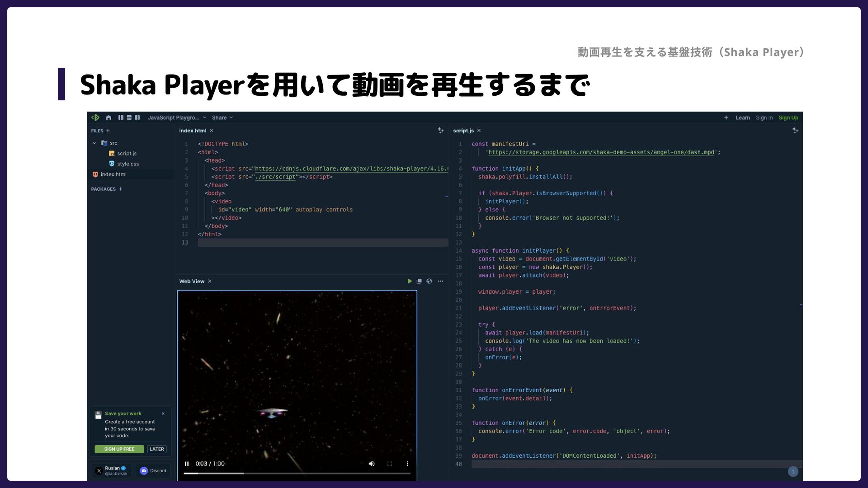
Task: Switch to the script.js editor tab
Action: (463, 131)
